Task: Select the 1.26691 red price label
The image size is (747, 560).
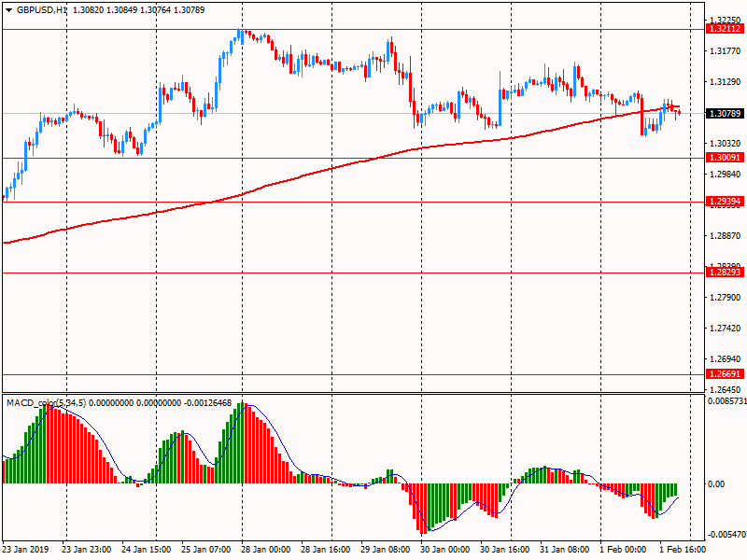Action: tap(724, 374)
